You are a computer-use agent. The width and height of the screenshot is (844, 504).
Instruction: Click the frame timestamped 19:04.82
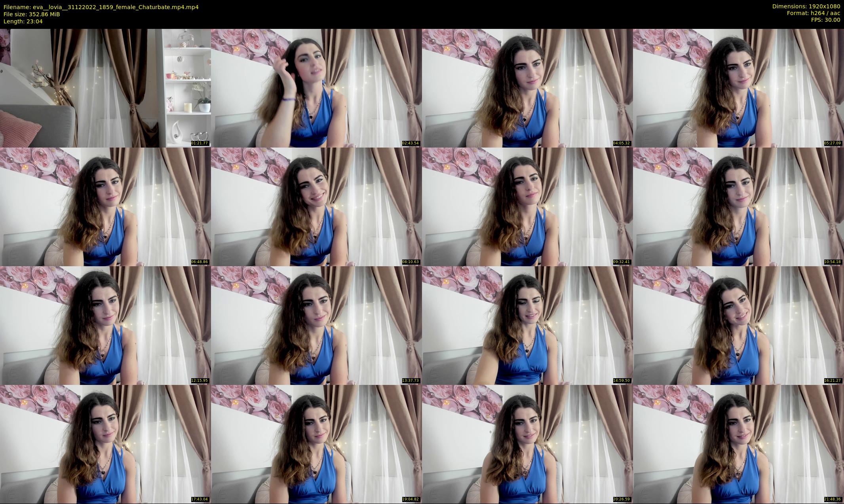click(316, 444)
